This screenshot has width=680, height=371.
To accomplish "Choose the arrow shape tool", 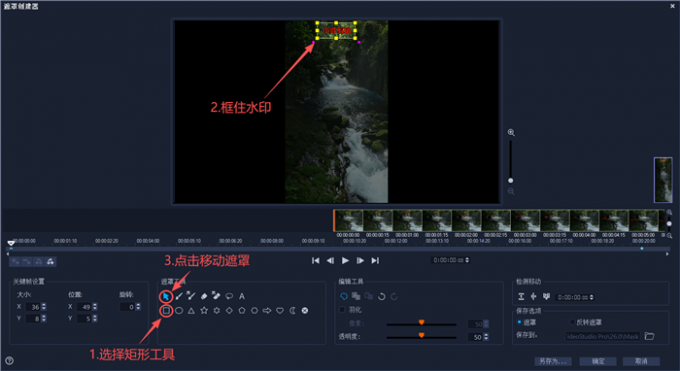I will (267, 311).
